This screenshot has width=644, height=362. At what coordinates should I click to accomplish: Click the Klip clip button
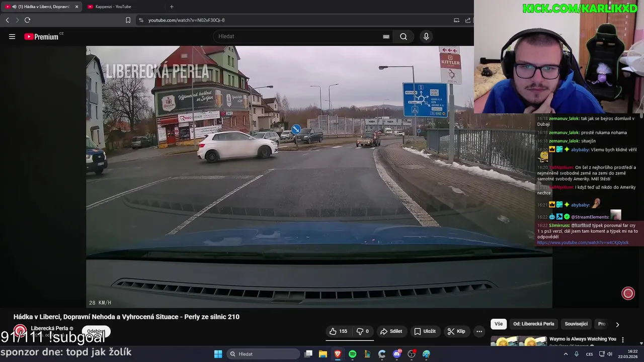pyautogui.click(x=456, y=331)
